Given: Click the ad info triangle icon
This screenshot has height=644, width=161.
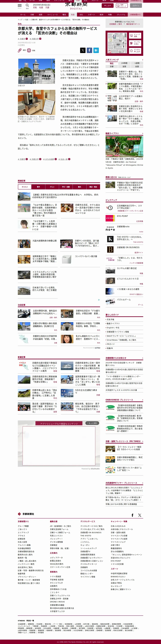Looking at the screenshot, I should (99, 300).
